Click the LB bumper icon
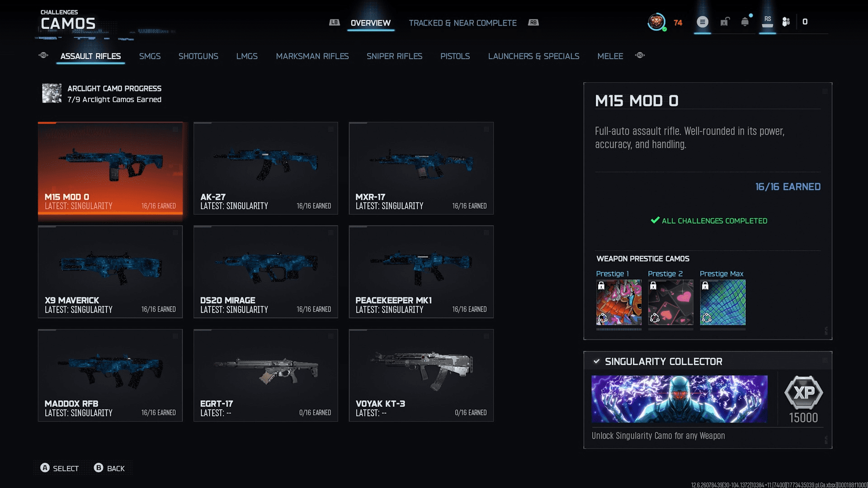 coord(335,23)
